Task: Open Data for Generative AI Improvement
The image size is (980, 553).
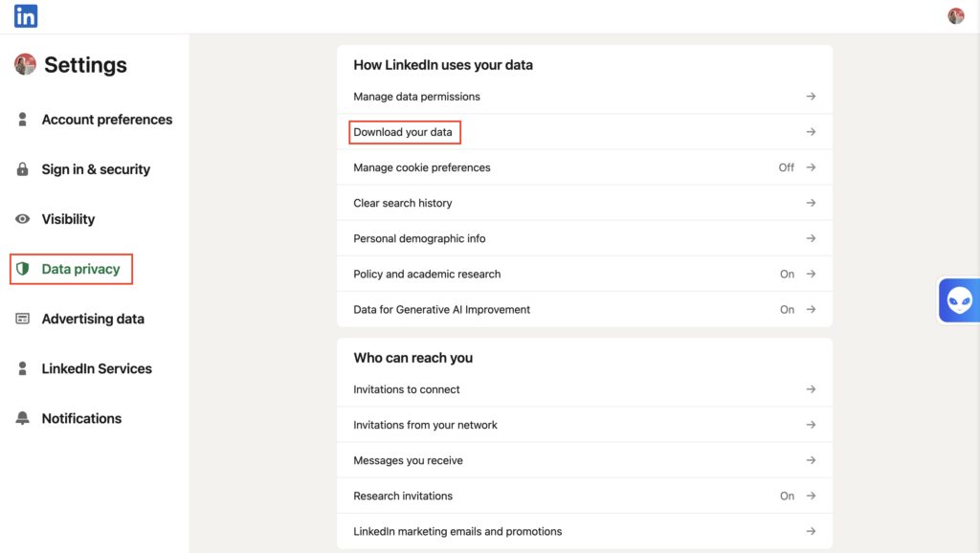Action: 585,309
